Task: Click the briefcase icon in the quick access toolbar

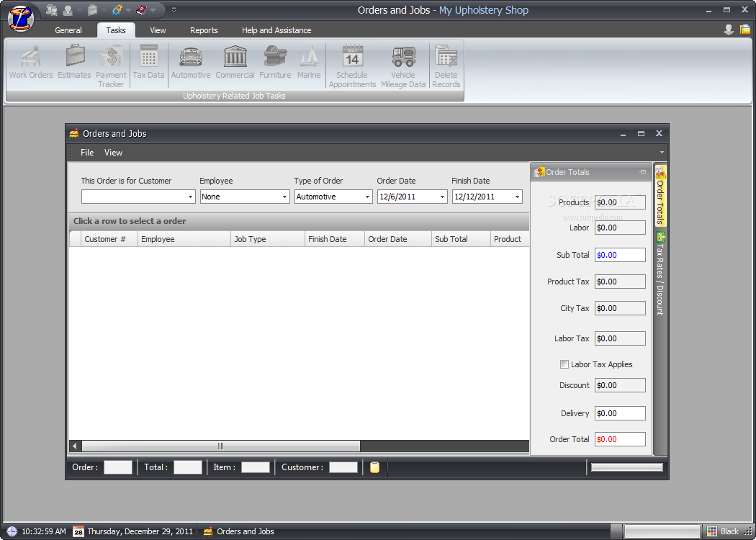Action: click(x=93, y=9)
